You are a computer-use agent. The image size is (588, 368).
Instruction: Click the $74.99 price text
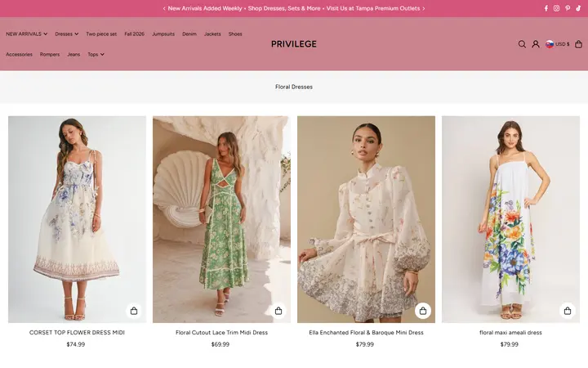click(76, 344)
